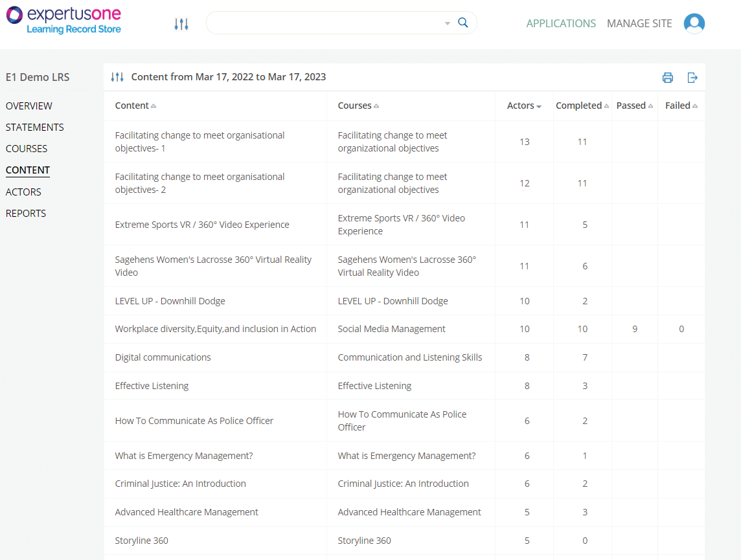Open content 'Storyline 360'

coord(141,541)
